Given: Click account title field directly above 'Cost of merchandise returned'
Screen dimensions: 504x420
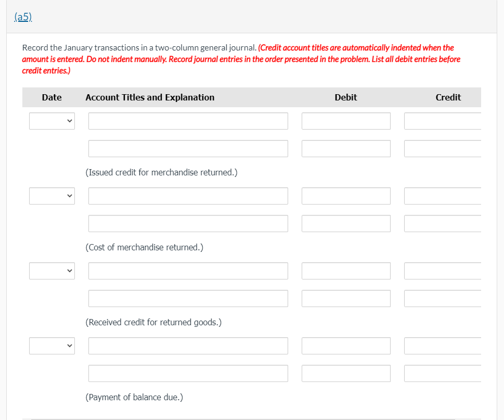Looking at the screenshot, I should (x=188, y=223).
